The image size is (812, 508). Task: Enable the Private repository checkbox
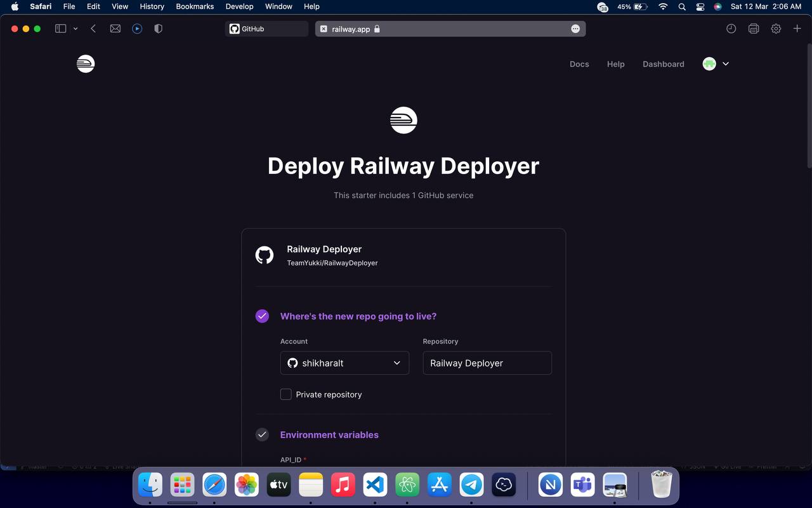point(286,394)
